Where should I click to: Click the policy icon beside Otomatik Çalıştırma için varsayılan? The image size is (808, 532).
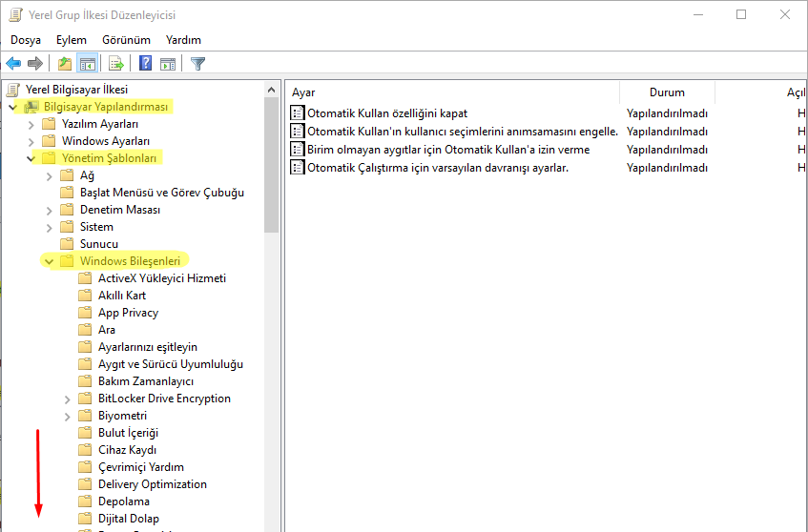(298, 168)
